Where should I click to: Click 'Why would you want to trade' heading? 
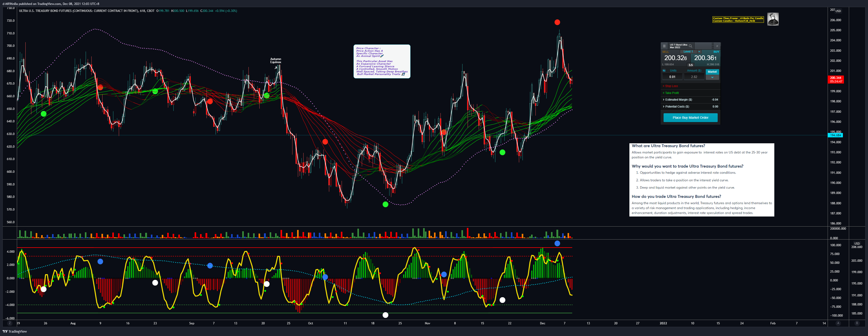(687, 166)
